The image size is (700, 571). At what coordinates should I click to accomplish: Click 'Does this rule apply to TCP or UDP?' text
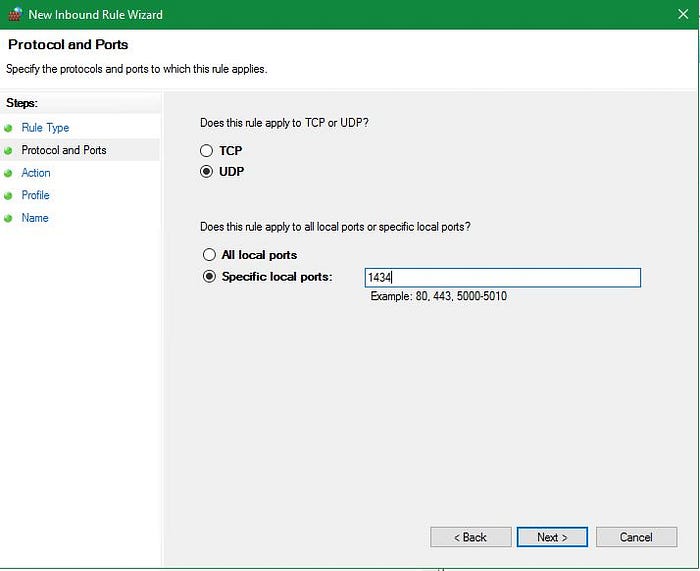coord(284,123)
